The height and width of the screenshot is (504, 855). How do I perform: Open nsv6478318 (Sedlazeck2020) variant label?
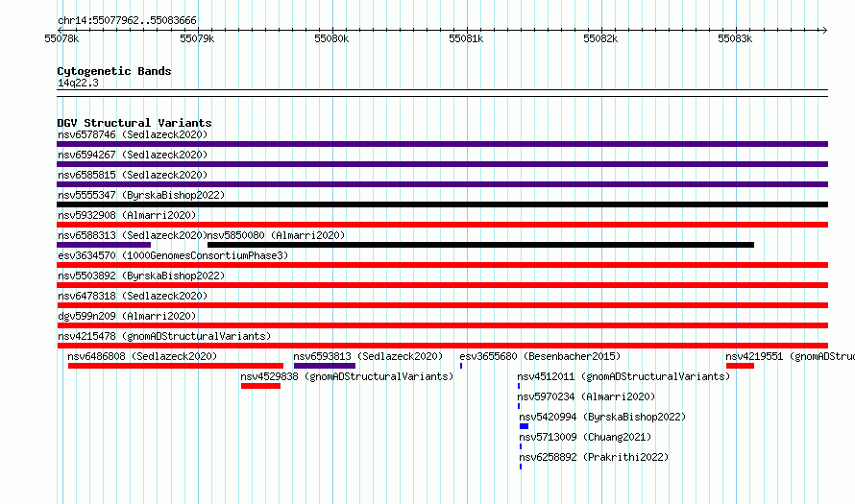coord(133,296)
